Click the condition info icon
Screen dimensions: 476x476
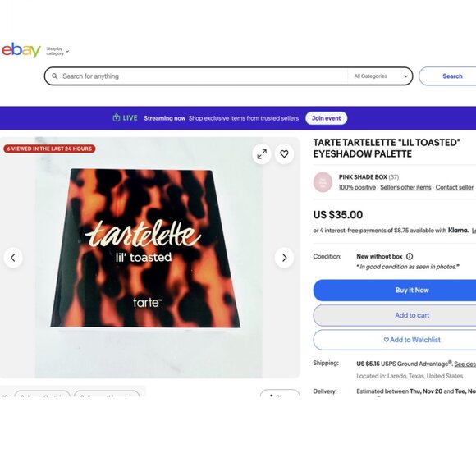[x=410, y=257]
